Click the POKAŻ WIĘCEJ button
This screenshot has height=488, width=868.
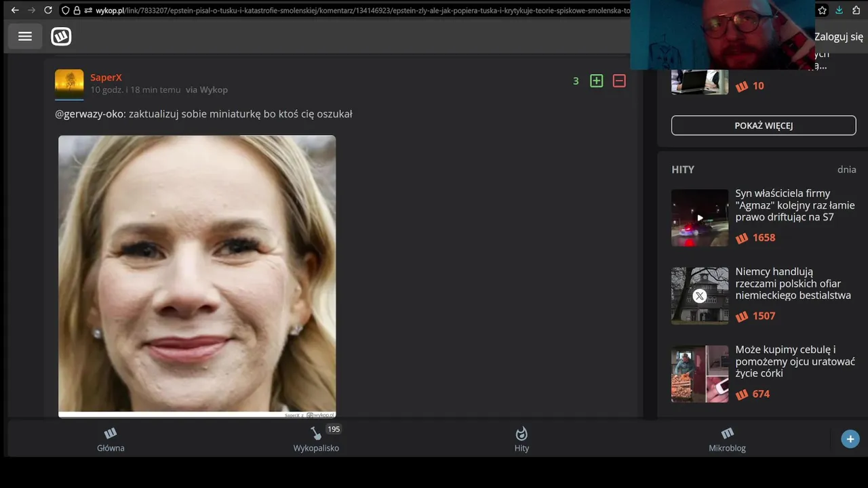764,125
